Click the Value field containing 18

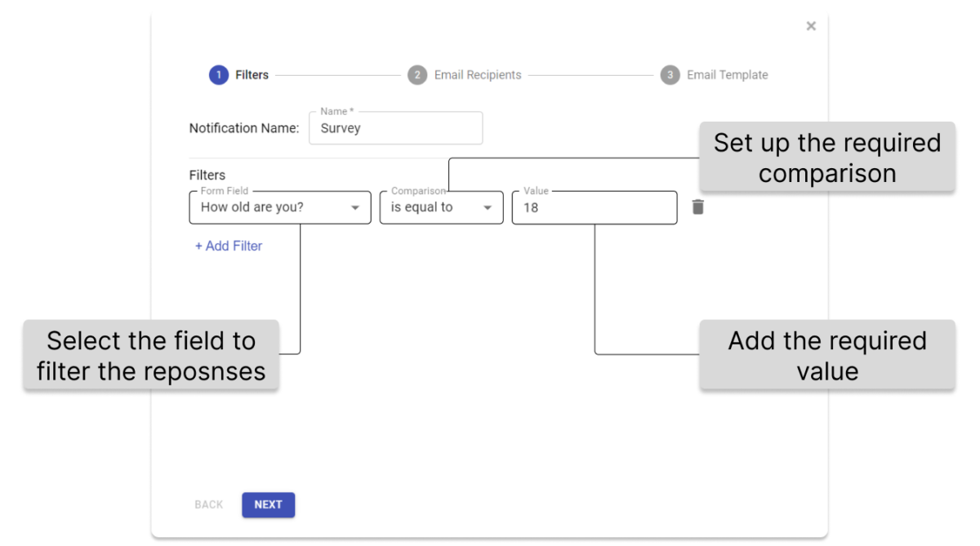pyautogui.click(x=594, y=207)
